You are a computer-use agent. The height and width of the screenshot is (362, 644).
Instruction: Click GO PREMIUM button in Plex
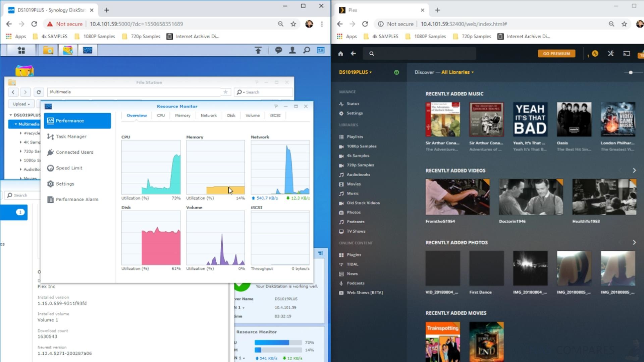[x=556, y=53]
